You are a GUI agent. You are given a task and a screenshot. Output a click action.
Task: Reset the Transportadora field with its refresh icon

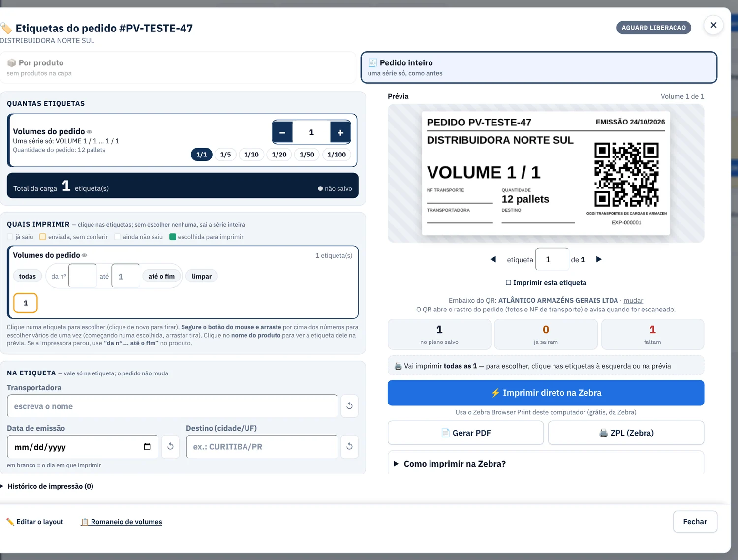(349, 406)
